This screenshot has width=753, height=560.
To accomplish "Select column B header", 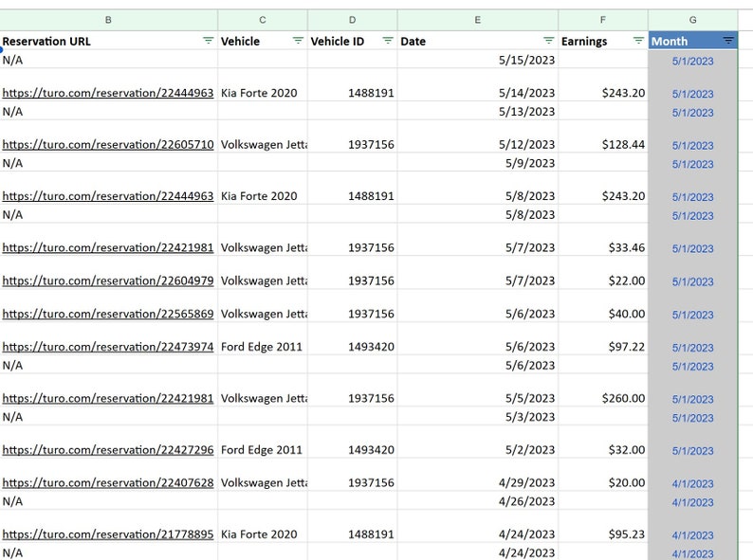I will click(x=108, y=20).
